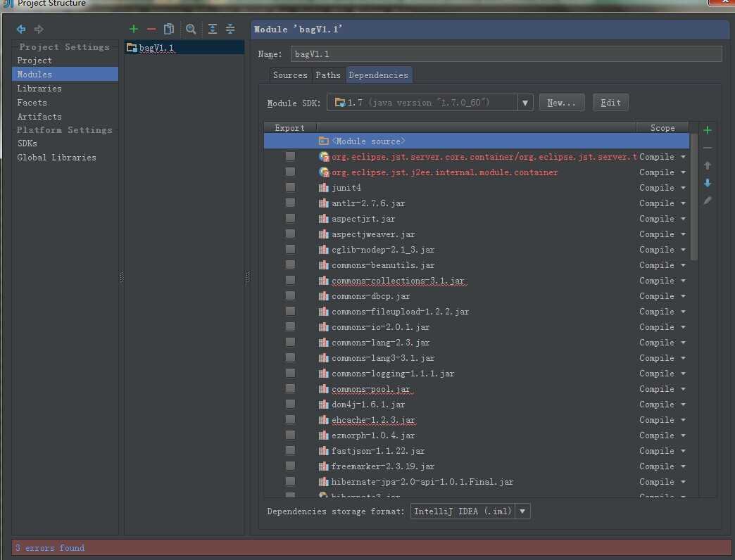Open Global Libraries settings
Image resolution: width=735 pixels, height=560 pixels.
click(x=57, y=158)
